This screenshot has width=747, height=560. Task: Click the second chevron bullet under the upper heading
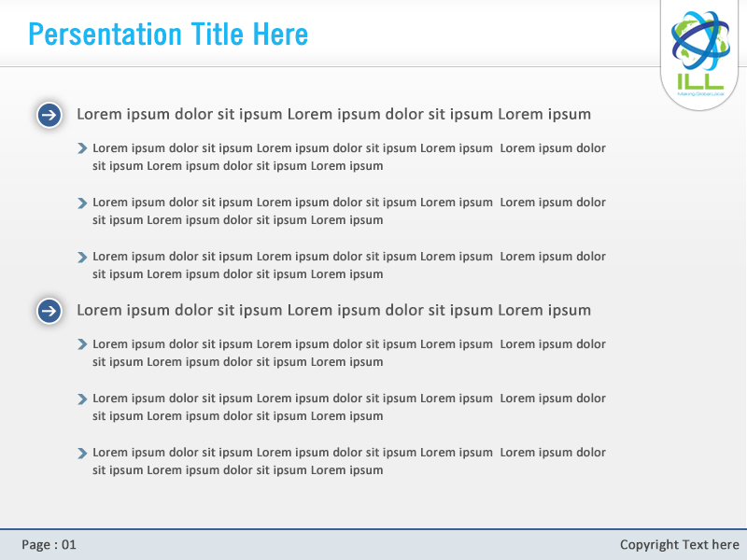[82, 203]
